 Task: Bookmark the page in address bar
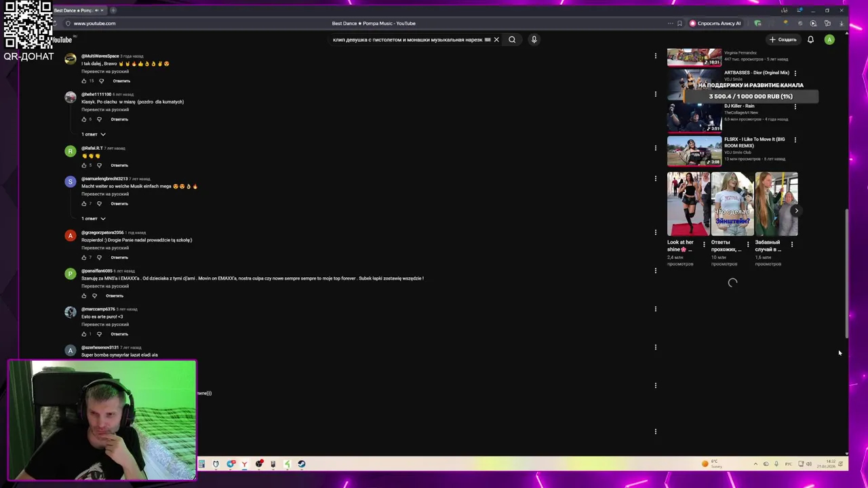point(679,23)
